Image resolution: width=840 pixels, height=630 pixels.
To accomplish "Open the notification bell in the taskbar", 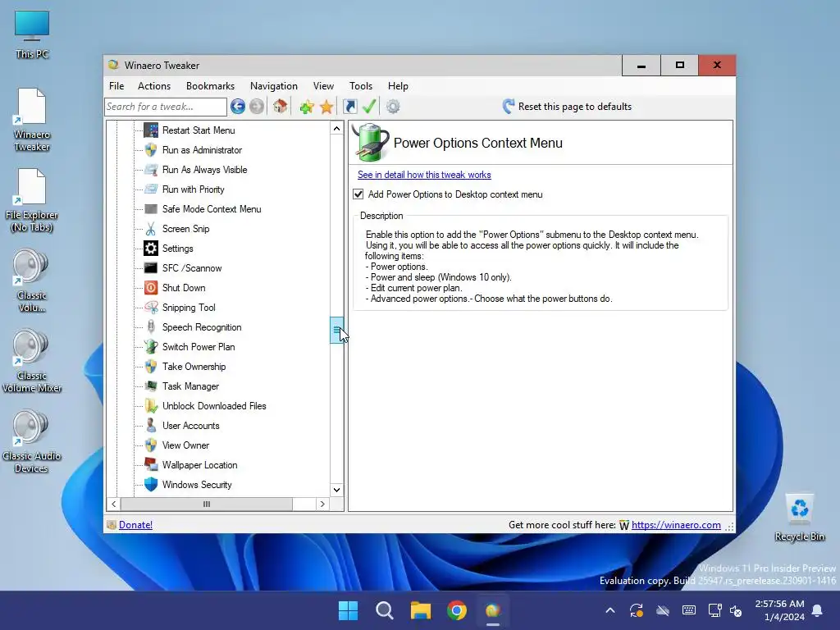I will [818, 610].
